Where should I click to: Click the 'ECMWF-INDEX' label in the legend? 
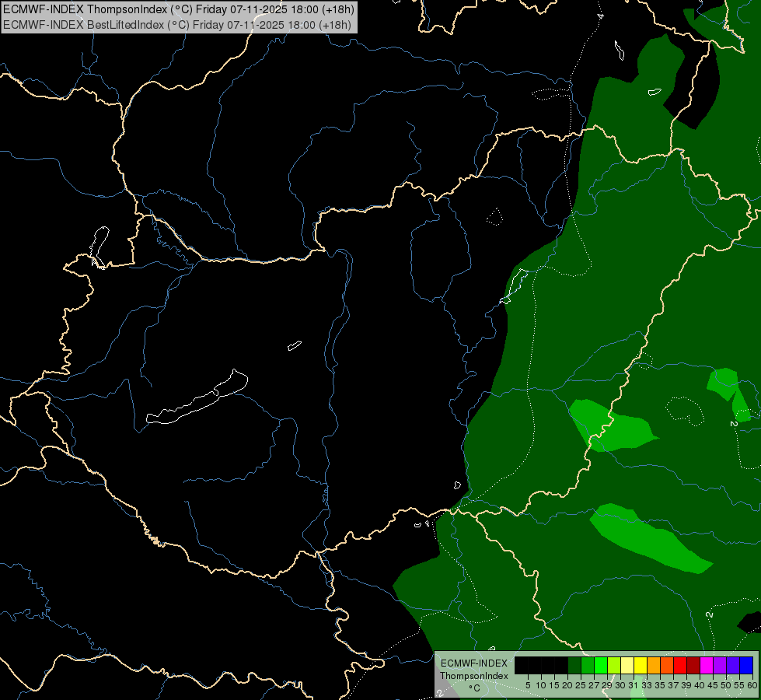point(474,663)
